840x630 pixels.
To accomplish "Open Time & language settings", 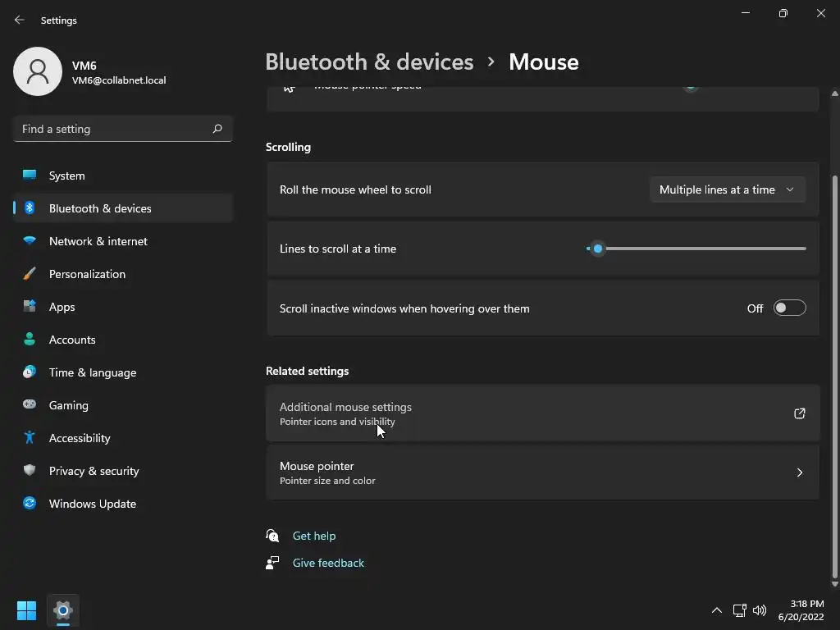I will (92, 372).
